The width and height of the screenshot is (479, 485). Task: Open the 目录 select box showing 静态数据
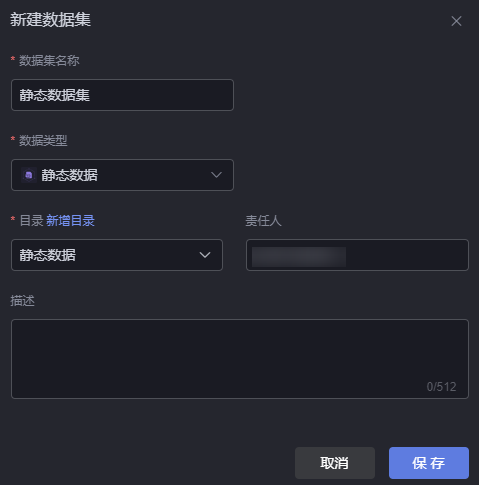[117, 255]
